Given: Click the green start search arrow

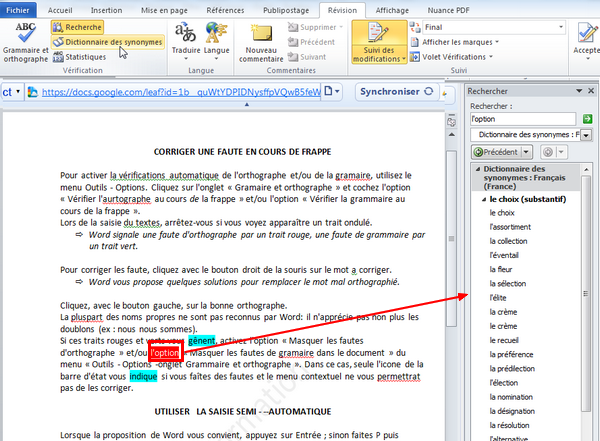Looking at the screenshot, I should (x=587, y=119).
